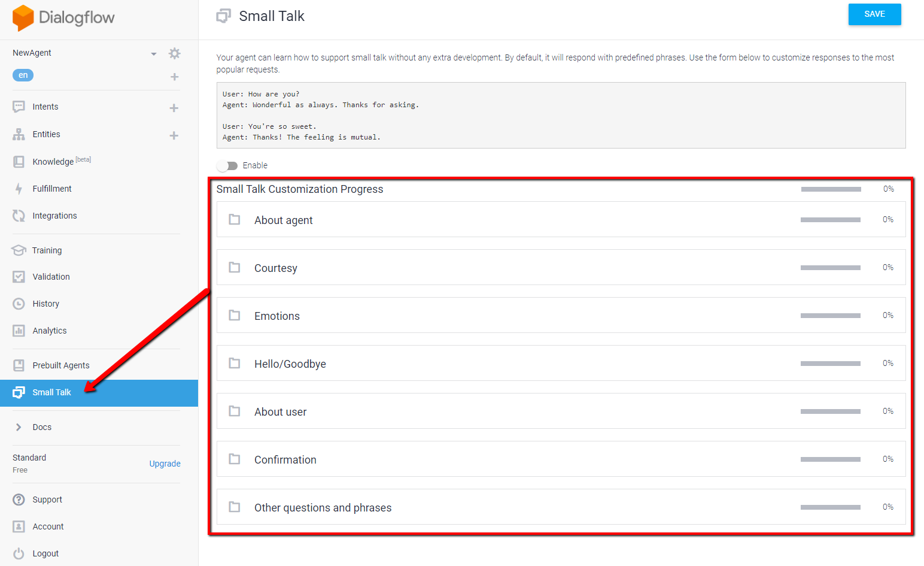This screenshot has height=566, width=924.
Task: Expand the About agent section
Action: click(x=561, y=220)
